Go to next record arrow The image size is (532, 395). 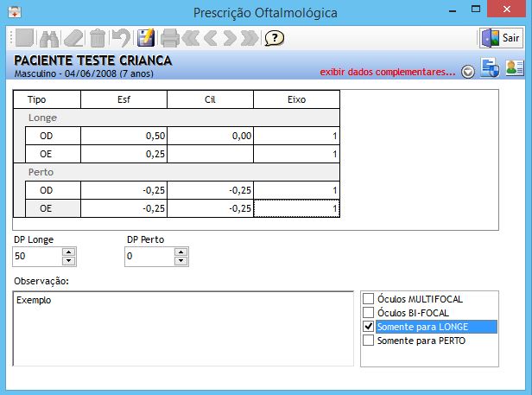[x=230, y=38]
